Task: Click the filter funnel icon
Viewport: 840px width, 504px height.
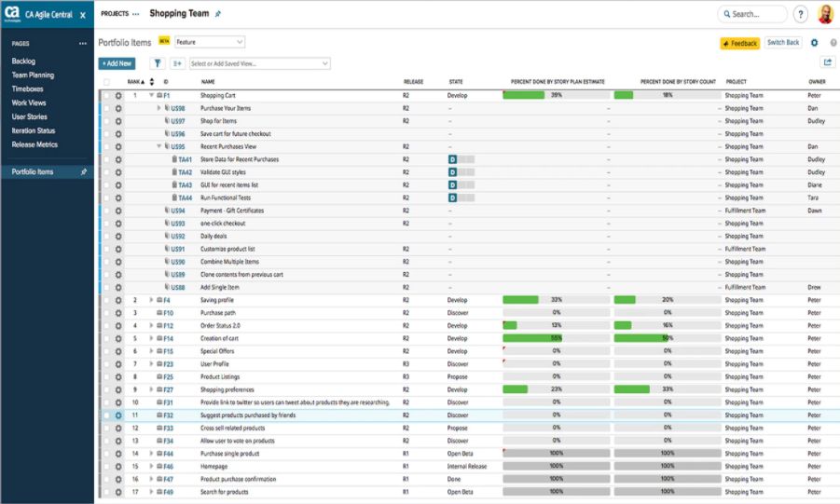Action: (158, 63)
